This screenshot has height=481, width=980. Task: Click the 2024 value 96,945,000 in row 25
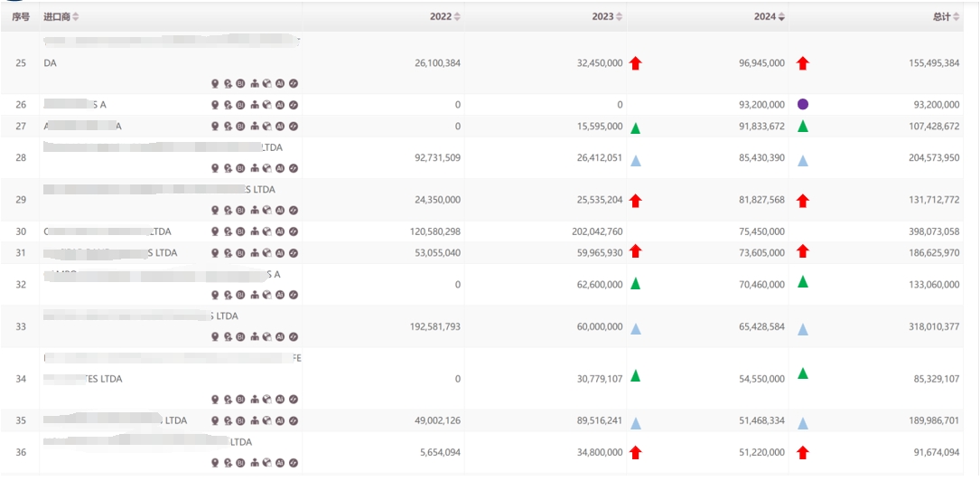tap(757, 63)
